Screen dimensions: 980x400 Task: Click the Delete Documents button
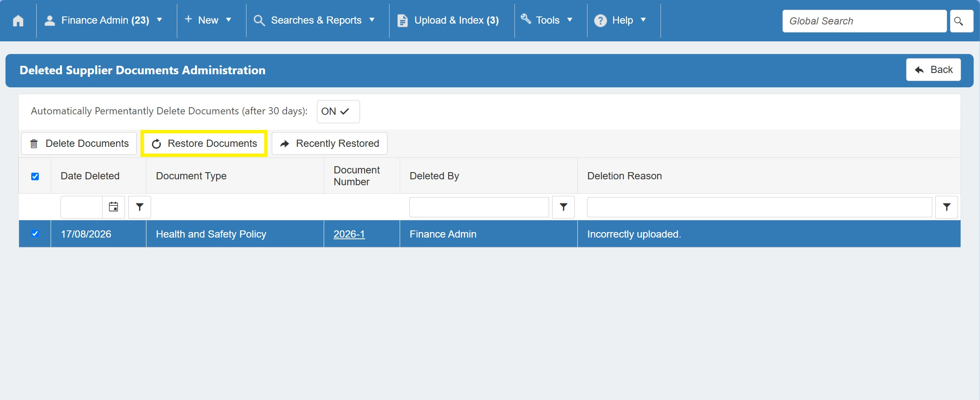[x=79, y=143]
